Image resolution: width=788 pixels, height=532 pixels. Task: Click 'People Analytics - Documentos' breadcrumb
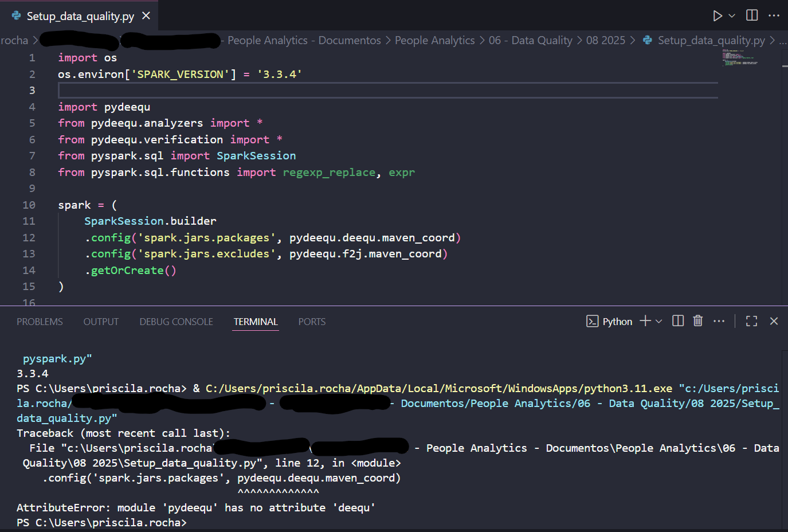coord(304,40)
